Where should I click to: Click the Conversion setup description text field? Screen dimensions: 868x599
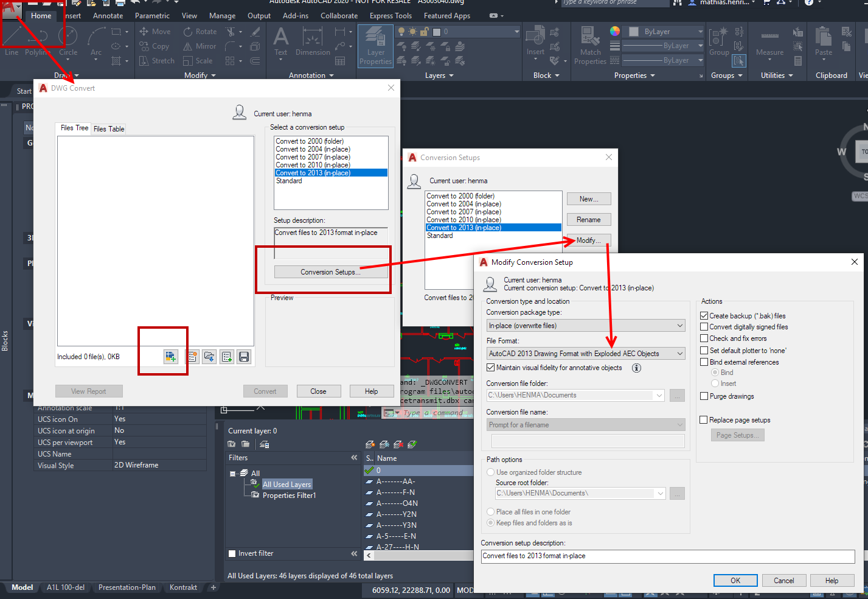(x=667, y=556)
